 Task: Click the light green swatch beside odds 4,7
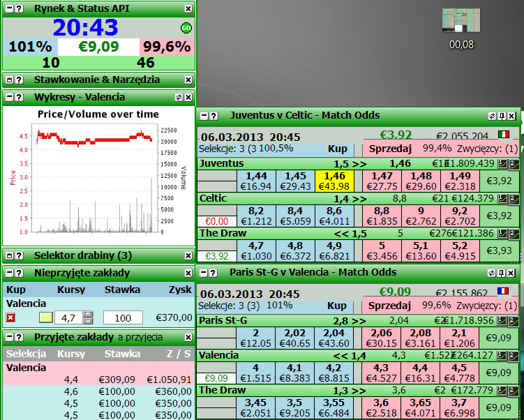(x=46, y=317)
